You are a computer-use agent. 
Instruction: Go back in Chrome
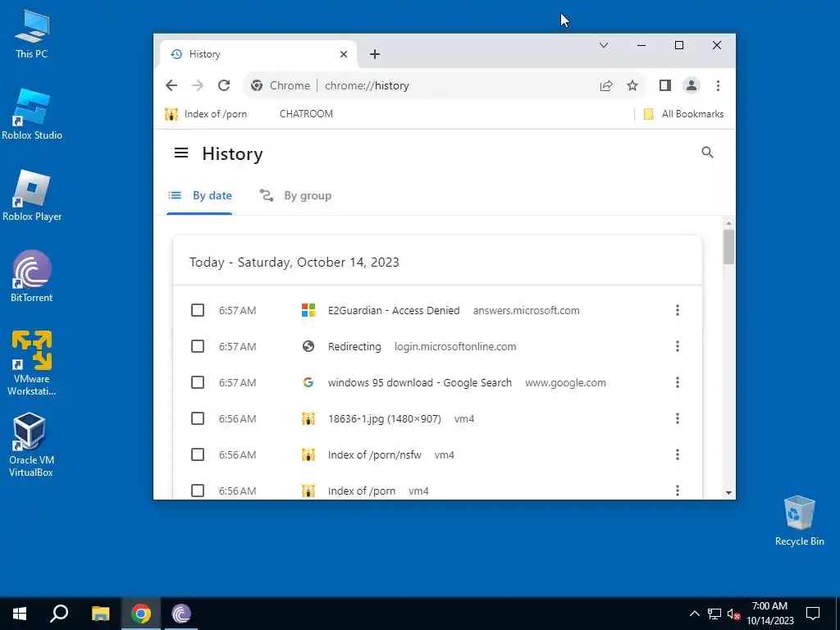[171, 85]
